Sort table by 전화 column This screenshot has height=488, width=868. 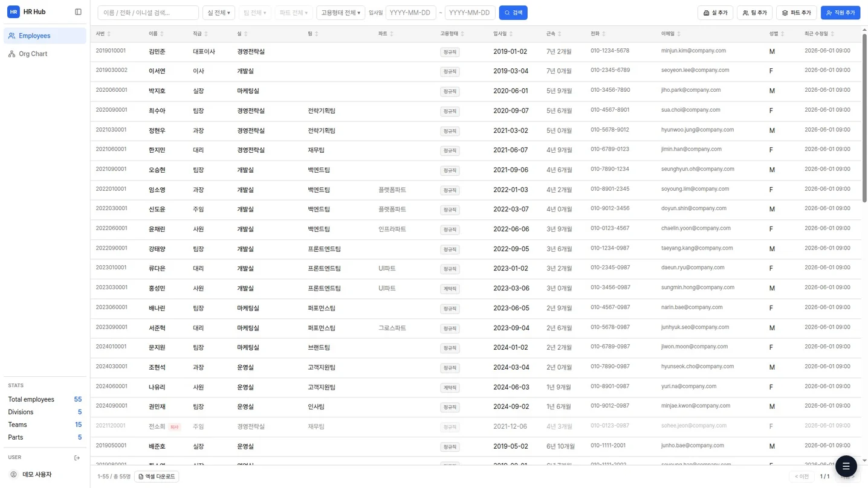[598, 34]
